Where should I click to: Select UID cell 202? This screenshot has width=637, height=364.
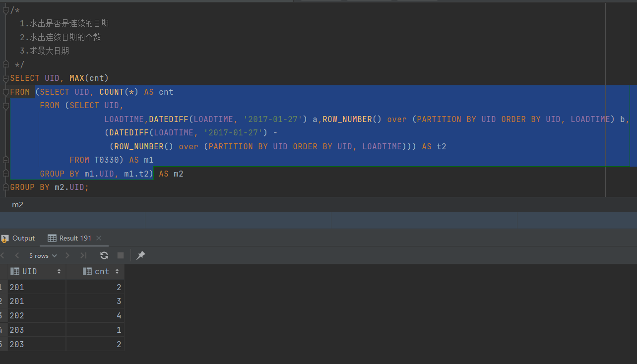pyautogui.click(x=36, y=315)
